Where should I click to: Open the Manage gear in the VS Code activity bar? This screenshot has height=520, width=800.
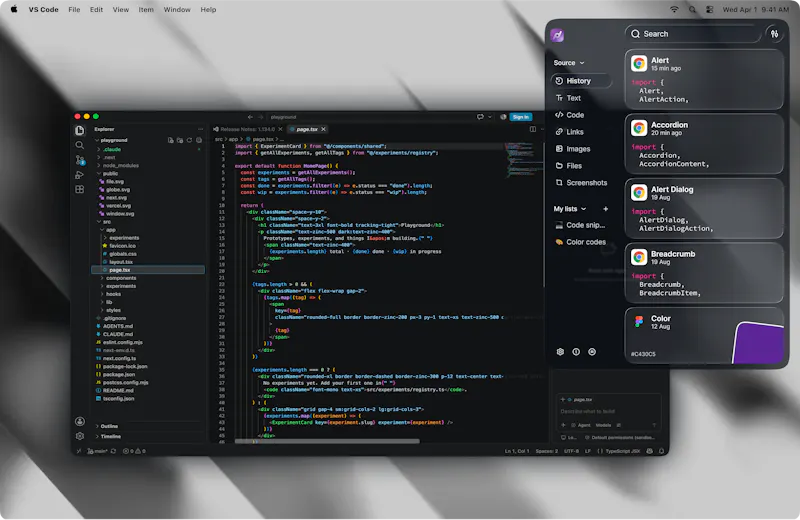80,436
